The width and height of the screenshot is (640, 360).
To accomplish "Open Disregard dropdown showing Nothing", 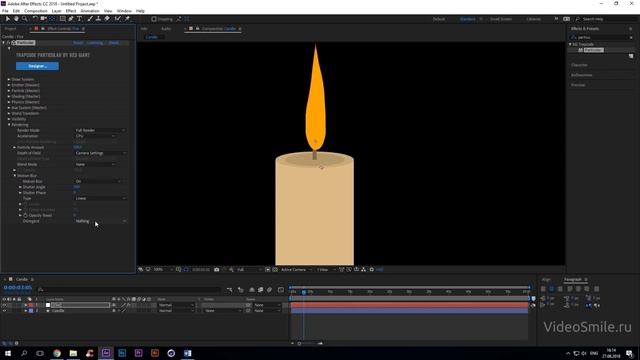I will click(100, 221).
